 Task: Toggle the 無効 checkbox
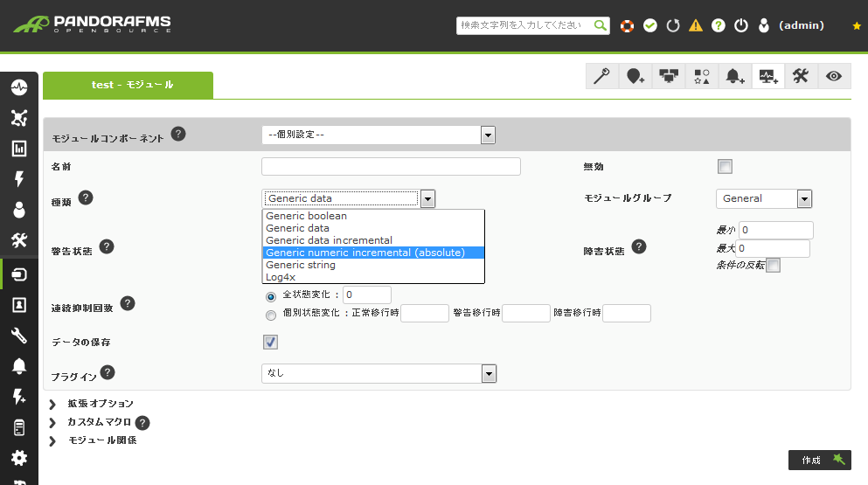pos(725,166)
